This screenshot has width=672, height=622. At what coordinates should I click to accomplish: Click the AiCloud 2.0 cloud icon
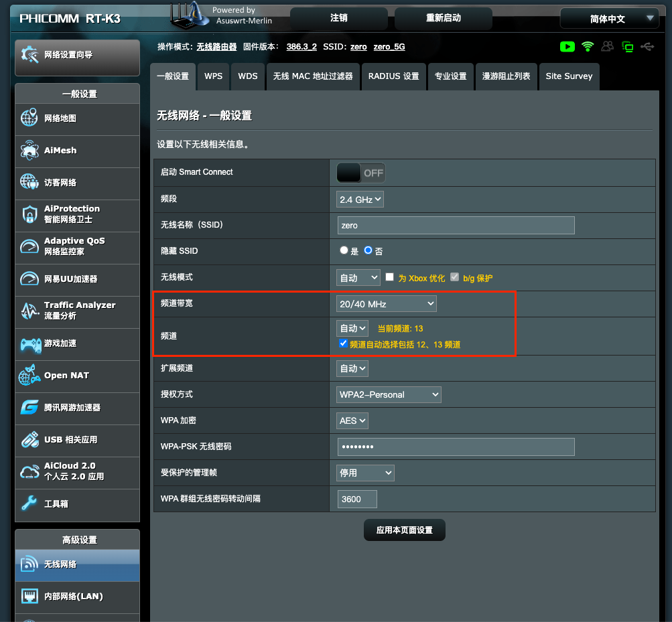pos(29,471)
